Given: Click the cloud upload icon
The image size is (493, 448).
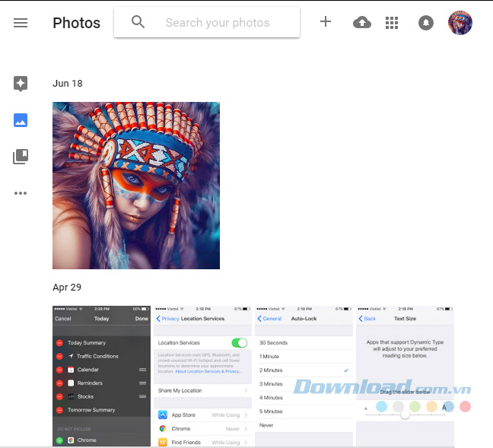Looking at the screenshot, I should (x=362, y=23).
